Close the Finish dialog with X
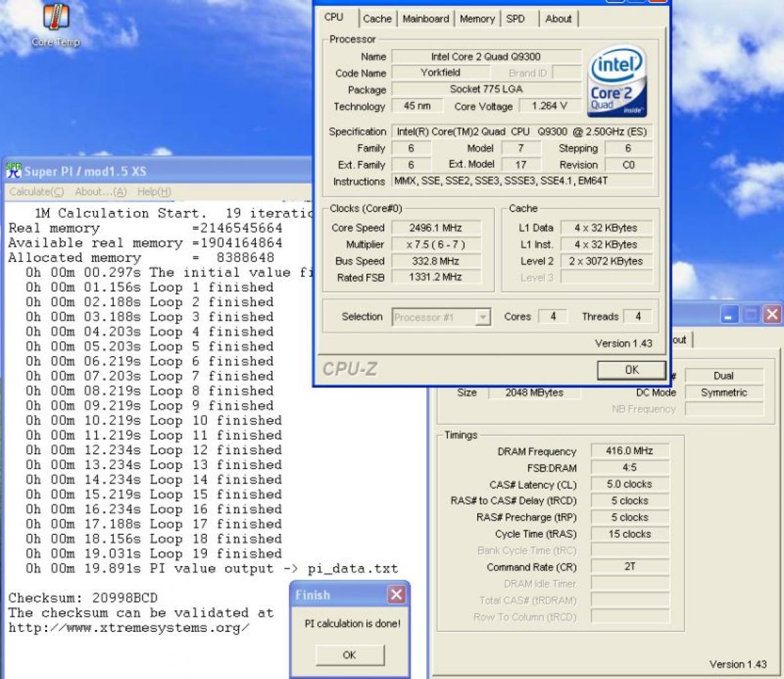This screenshot has height=679, width=784. [x=396, y=594]
